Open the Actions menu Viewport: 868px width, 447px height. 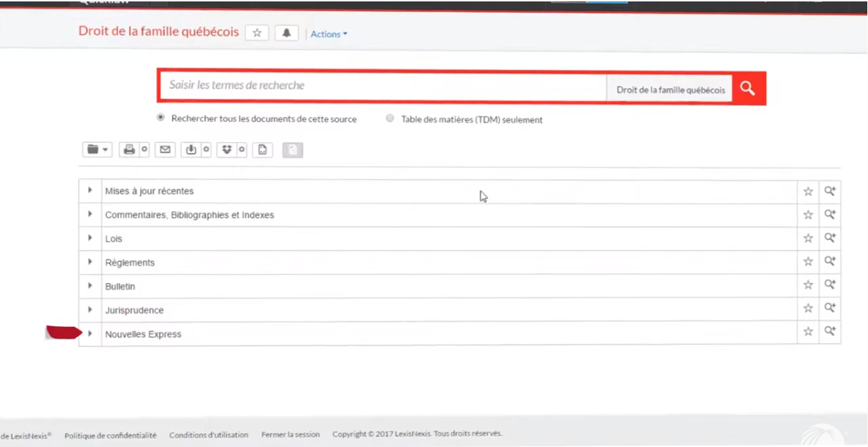(x=328, y=34)
